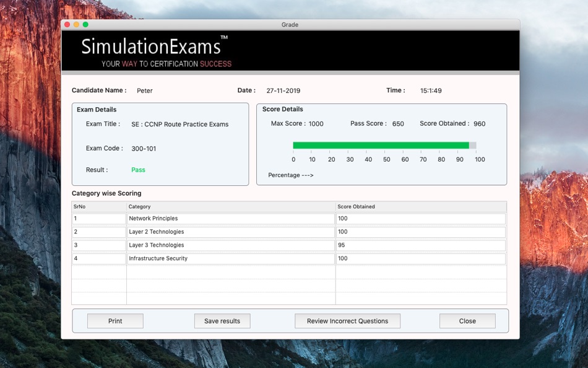Screen dimensions: 588x368
Task: Click Max Score value 1000
Action: coord(316,124)
